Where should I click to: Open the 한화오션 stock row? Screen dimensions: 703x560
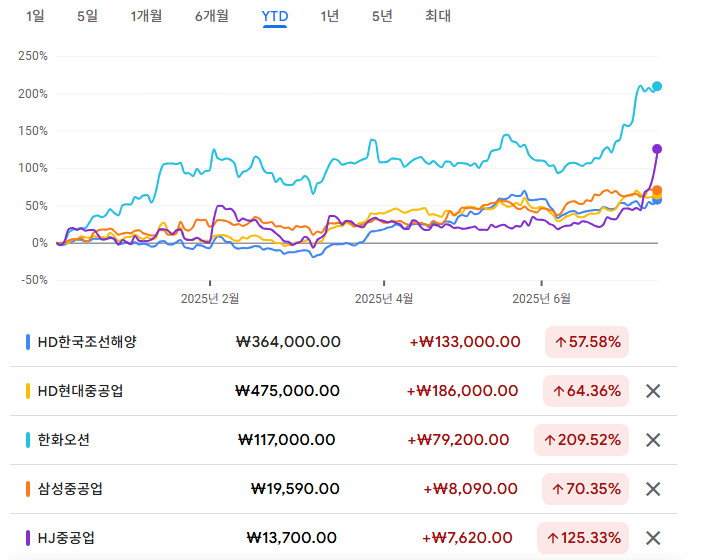(x=63, y=440)
